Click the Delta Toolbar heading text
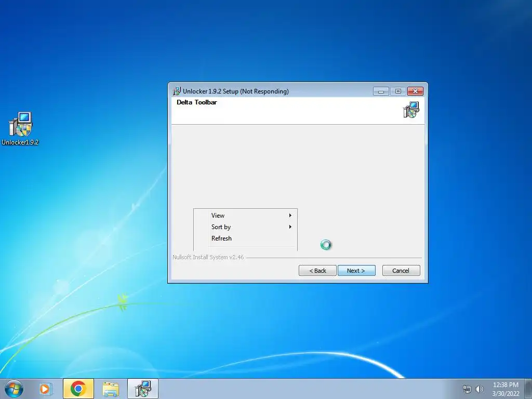Screen dimensions: 532x399 197,102
